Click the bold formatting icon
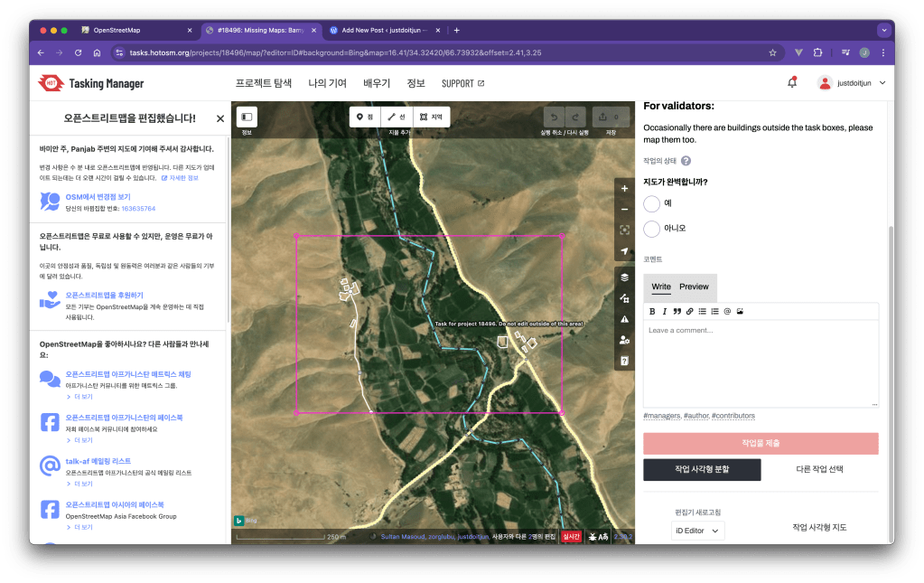The height and width of the screenshot is (583, 924). pyautogui.click(x=652, y=311)
